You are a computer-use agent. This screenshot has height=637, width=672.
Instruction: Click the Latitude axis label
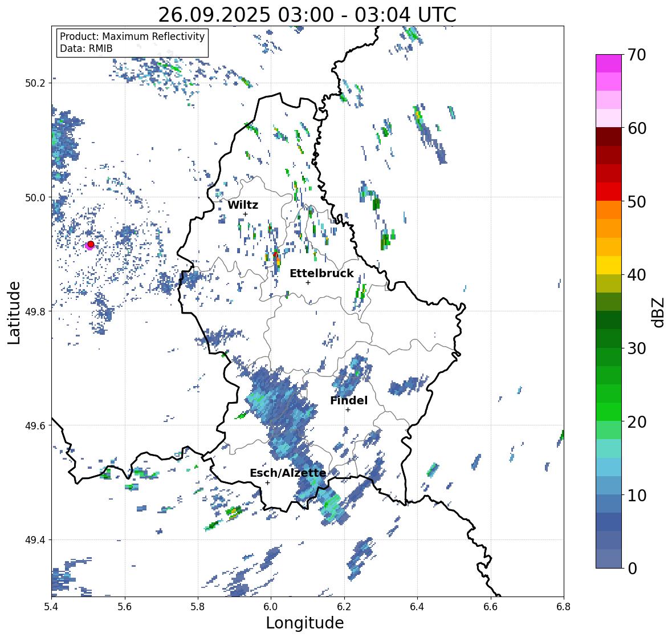14,313
